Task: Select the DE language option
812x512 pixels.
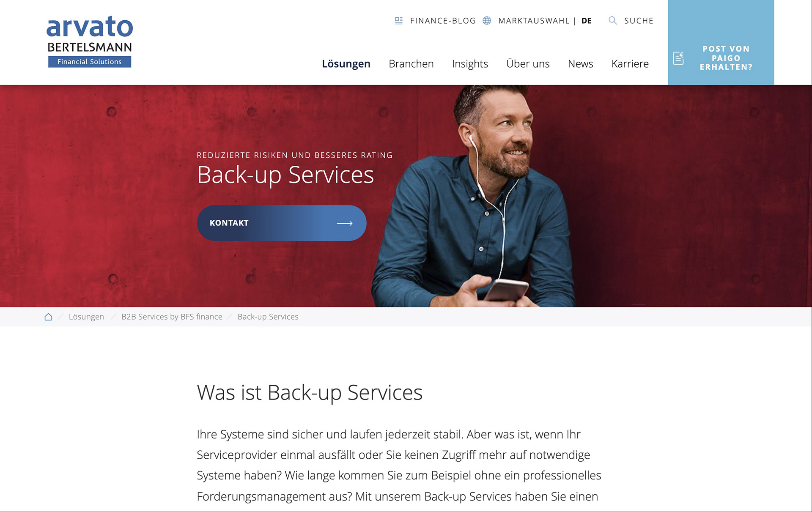Action: tap(587, 21)
